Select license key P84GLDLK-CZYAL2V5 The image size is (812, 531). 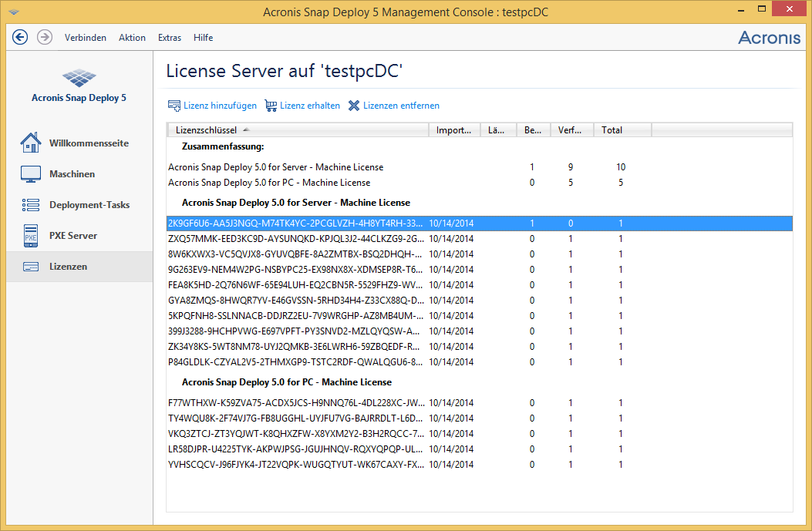(479, 361)
